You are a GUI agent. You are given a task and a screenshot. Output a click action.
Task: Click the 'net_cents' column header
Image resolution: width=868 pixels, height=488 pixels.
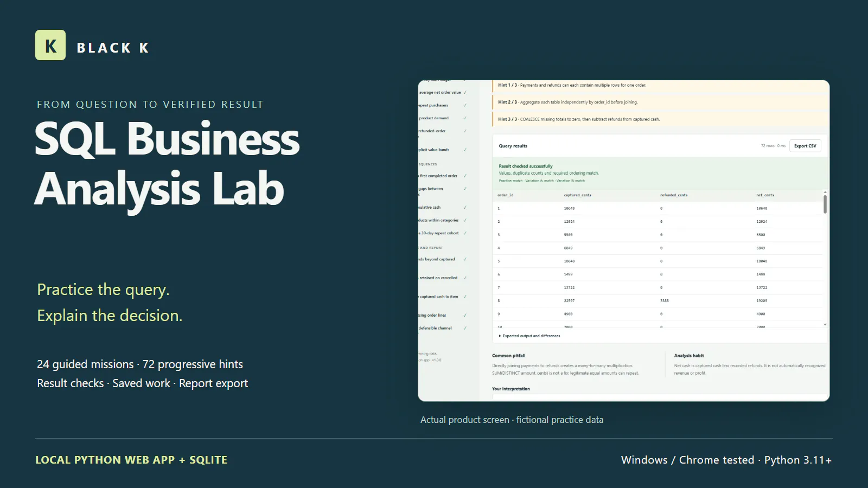pos(765,195)
